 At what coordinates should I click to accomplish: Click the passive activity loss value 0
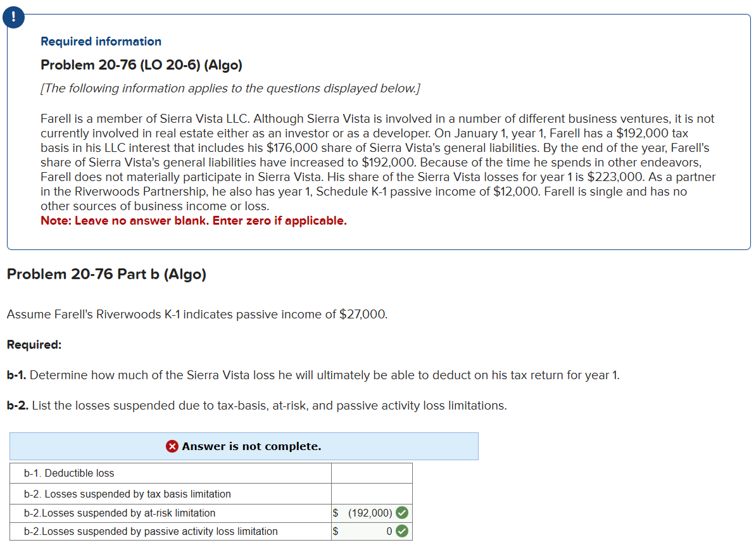click(x=389, y=532)
